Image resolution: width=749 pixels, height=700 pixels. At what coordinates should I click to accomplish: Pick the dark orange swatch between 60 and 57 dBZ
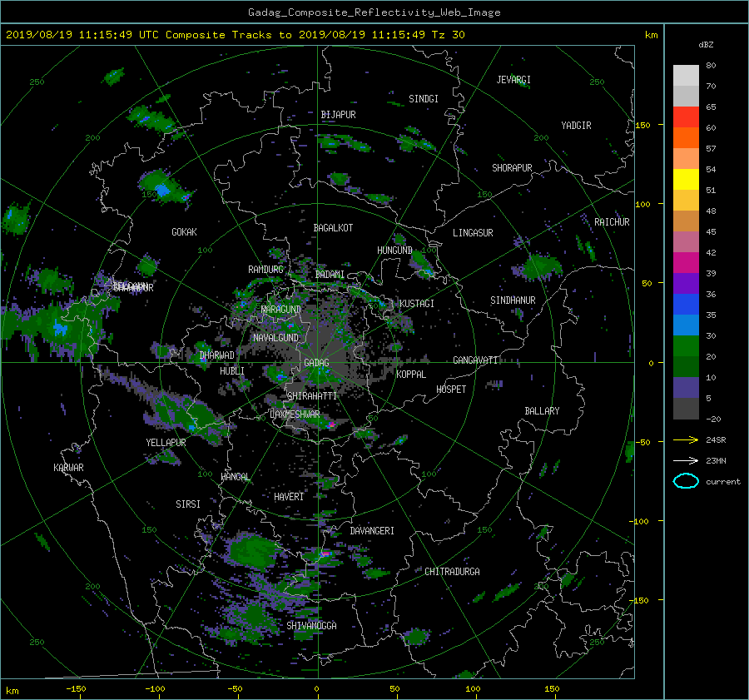click(x=686, y=138)
